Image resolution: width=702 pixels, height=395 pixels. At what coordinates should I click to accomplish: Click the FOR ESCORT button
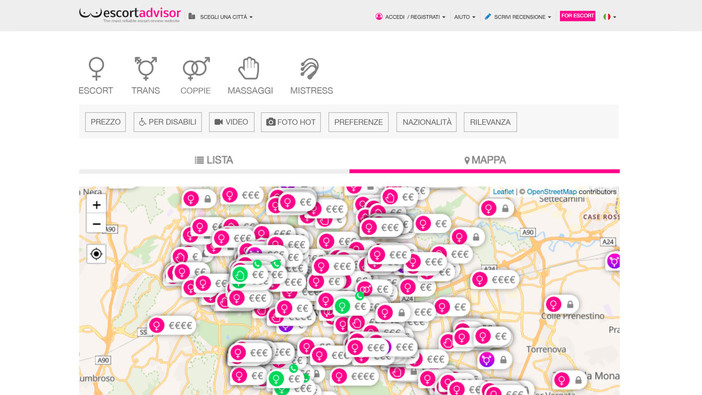click(577, 16)
